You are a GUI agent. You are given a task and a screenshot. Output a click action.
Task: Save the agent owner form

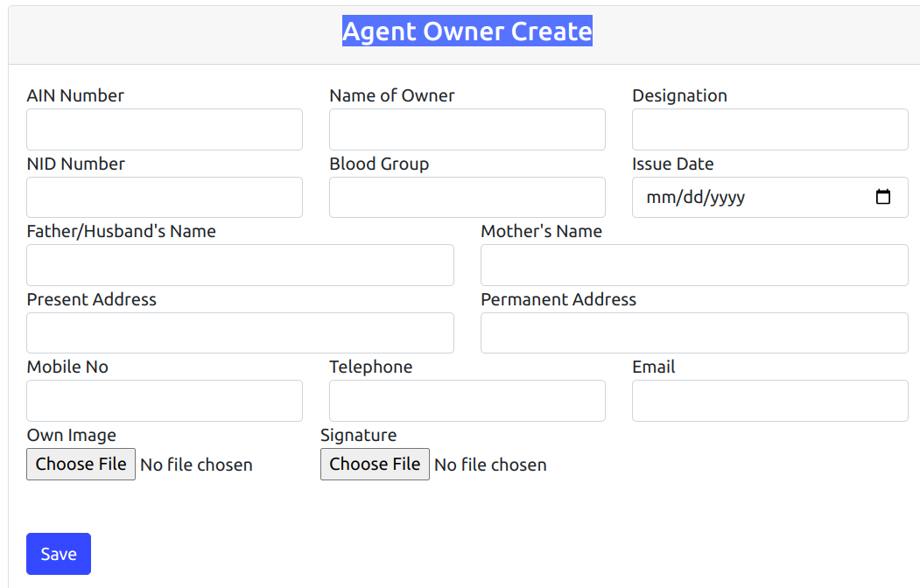pyautogui.click(x=59, y=554)
